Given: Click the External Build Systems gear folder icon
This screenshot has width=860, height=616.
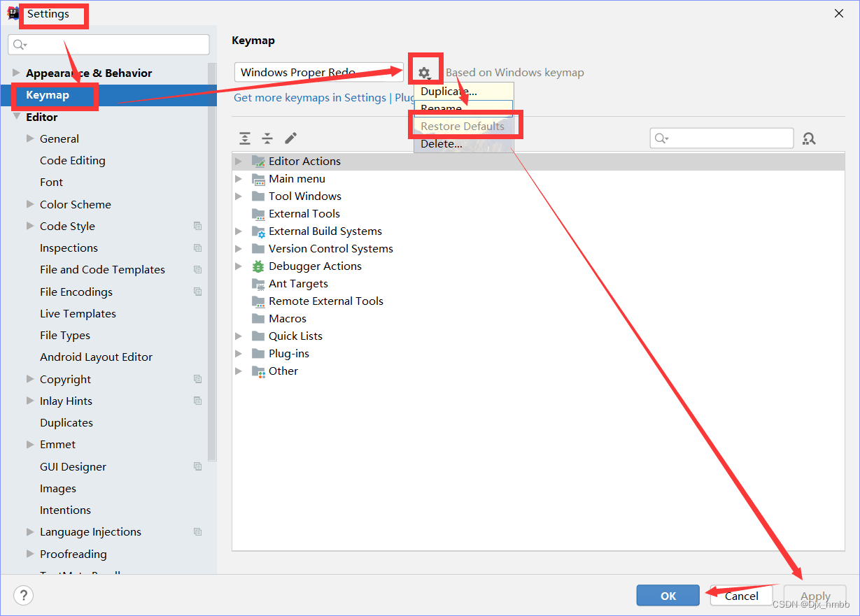Looking at the screenshot, I should [x=258, y=231].
